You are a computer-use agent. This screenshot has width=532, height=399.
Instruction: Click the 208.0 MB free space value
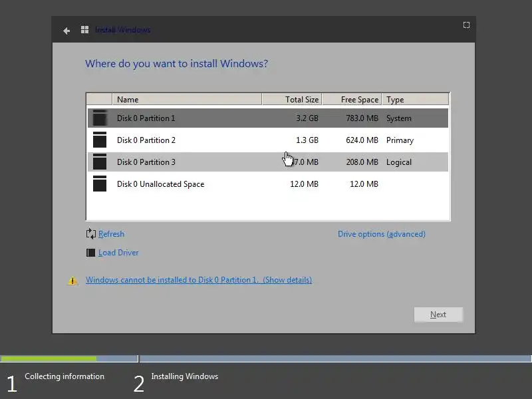[362, 162]
